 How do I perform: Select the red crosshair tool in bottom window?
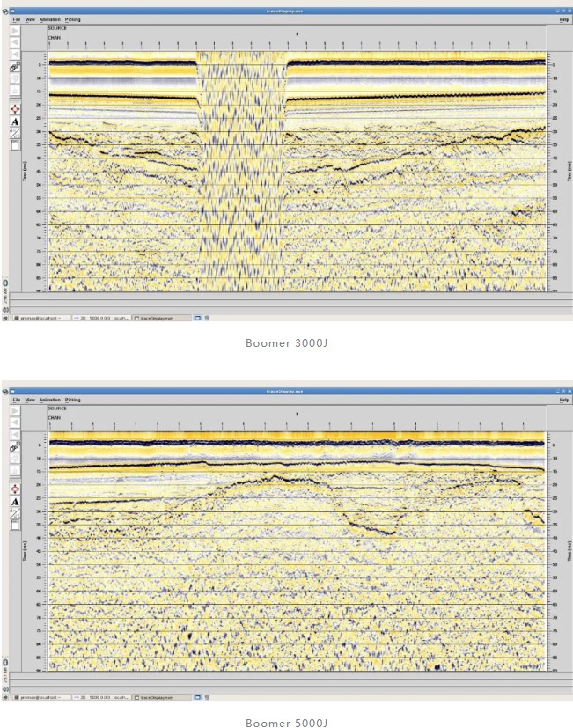[x=15, y=489]
